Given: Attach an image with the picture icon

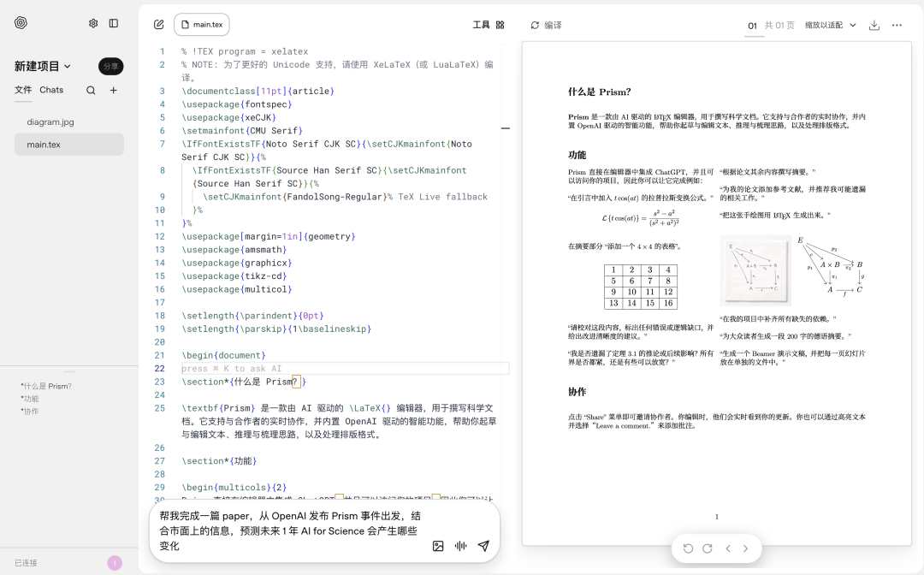Looking at the screenshot, I should [x=438, y=546].
